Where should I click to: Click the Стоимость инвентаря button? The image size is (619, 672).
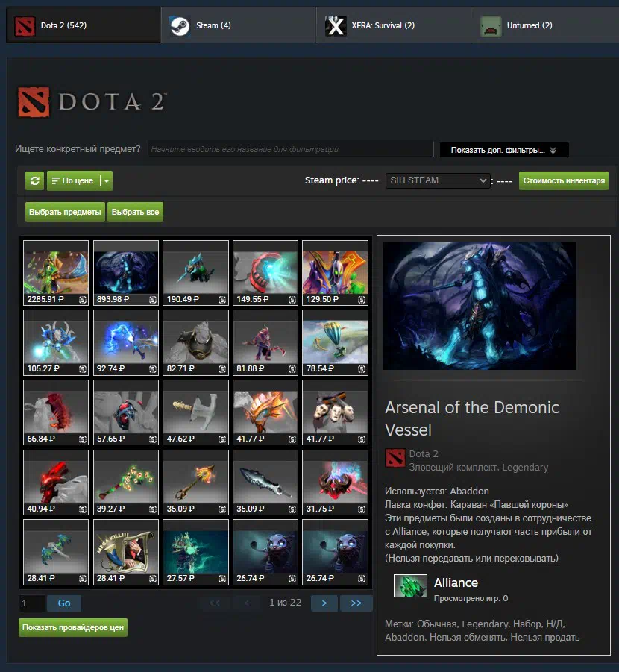click(563, 180)
